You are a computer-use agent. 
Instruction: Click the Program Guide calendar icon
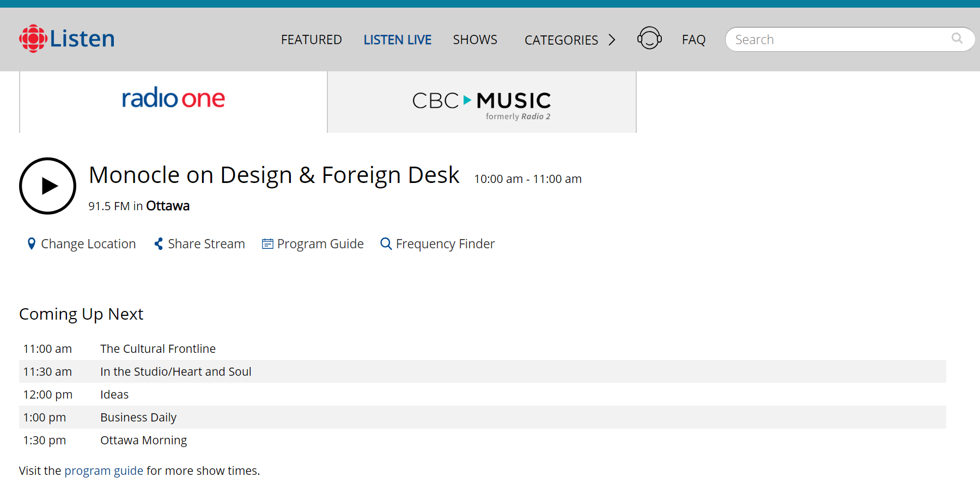coord(267,244)
